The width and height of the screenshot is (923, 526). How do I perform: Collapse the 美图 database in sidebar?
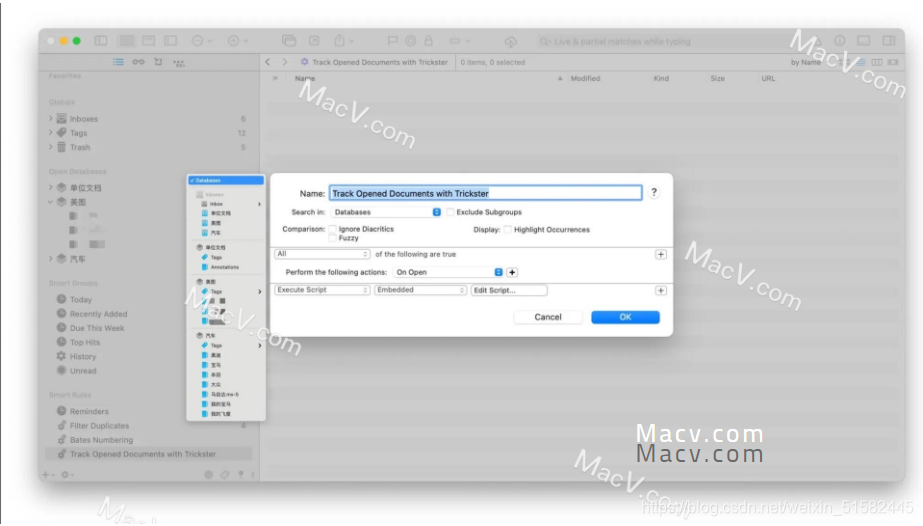pos(51,202)
